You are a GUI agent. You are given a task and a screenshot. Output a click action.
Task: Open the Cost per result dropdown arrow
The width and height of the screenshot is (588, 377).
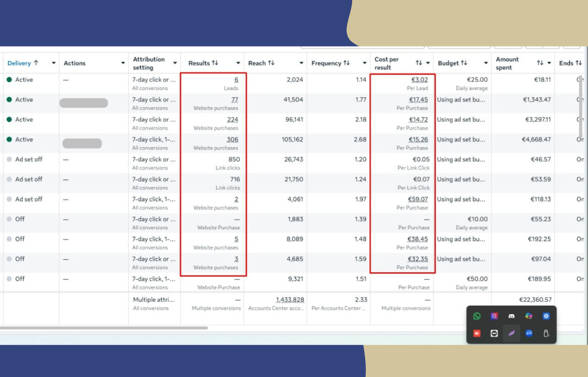pyautogui.click(x=428, y=63)
